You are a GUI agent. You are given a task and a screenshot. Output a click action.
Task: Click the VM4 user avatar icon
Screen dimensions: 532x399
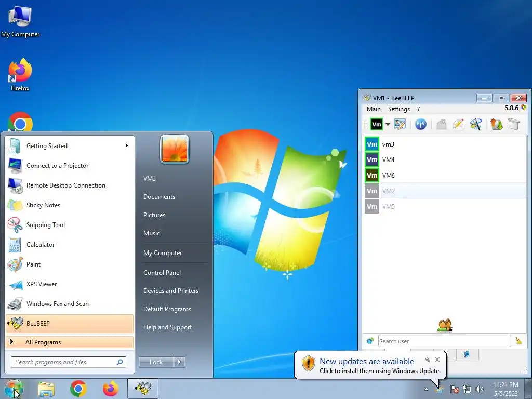[x=372, y=160]
